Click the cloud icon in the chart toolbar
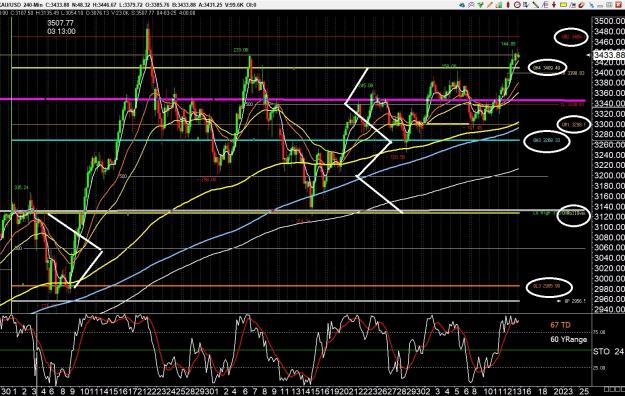 [462, 5]
